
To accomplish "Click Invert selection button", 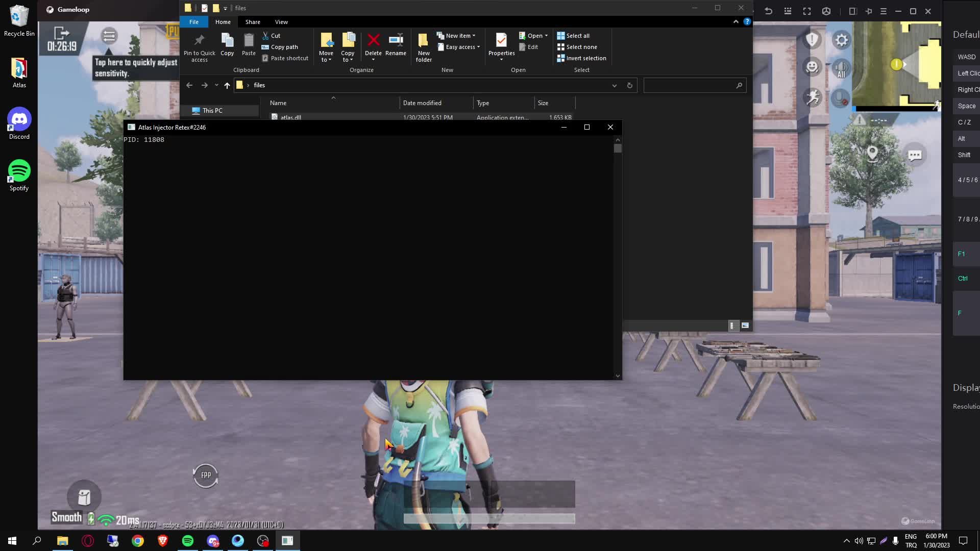I will (581, 58).
